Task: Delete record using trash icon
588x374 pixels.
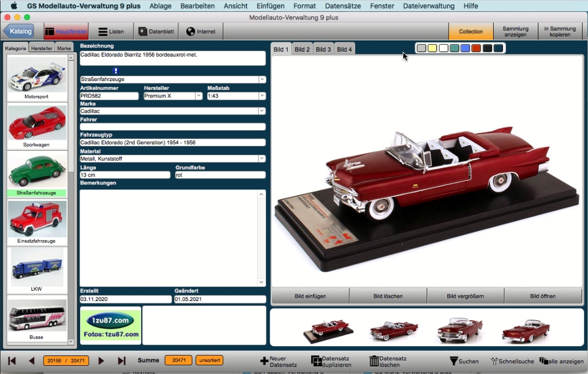Action: pyautogui.click(x=374, y=361)
